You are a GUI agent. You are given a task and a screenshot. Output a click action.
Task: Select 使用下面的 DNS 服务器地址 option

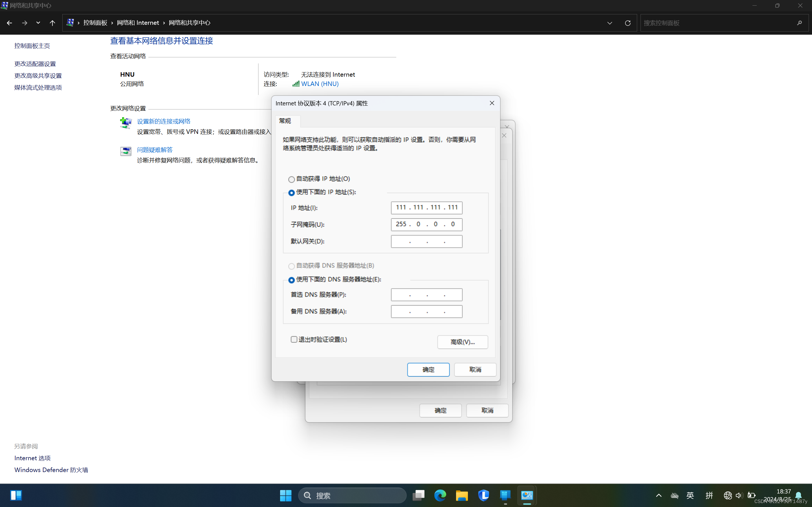292,280
